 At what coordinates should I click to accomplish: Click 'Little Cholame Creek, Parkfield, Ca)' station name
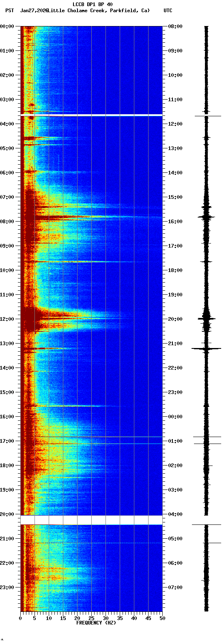(x=99, y=11)
